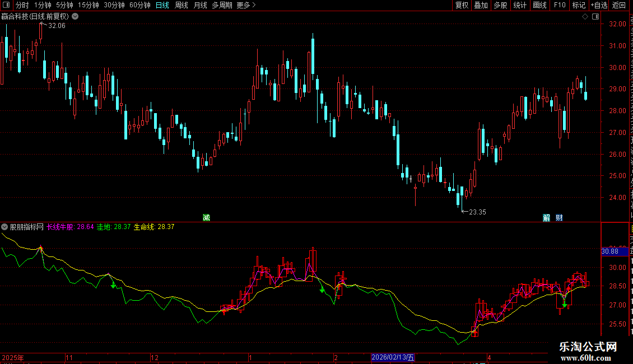Click the 财 marker icon

(x=559, y=218)
